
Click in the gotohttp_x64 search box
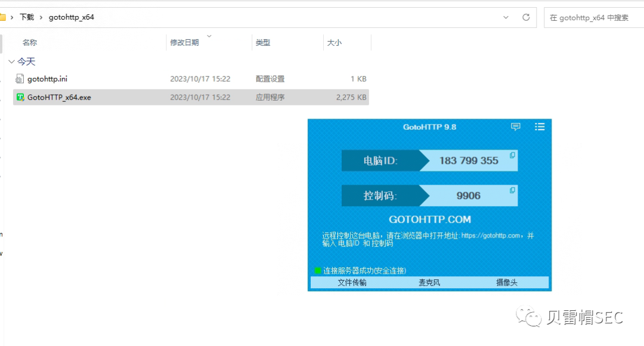(x=594, y=18)
